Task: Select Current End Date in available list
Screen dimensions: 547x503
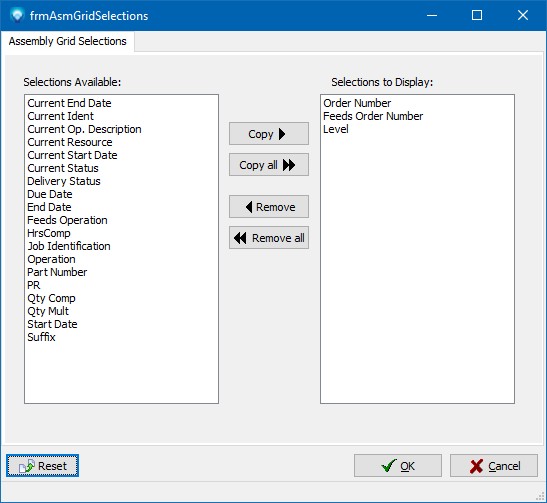Action: point(69,103)
